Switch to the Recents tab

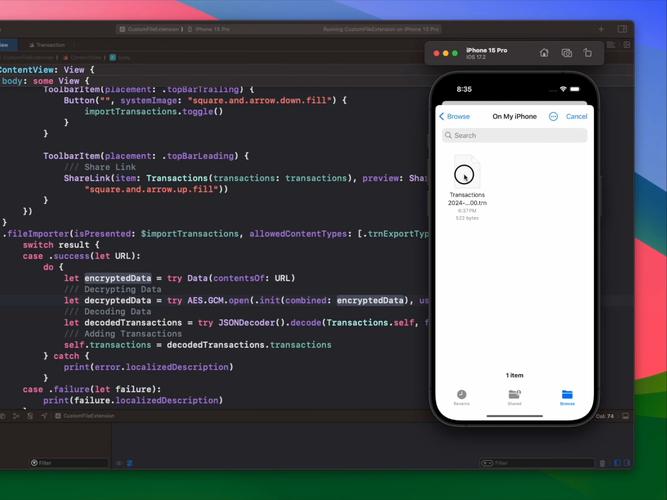tap(461, 396)
